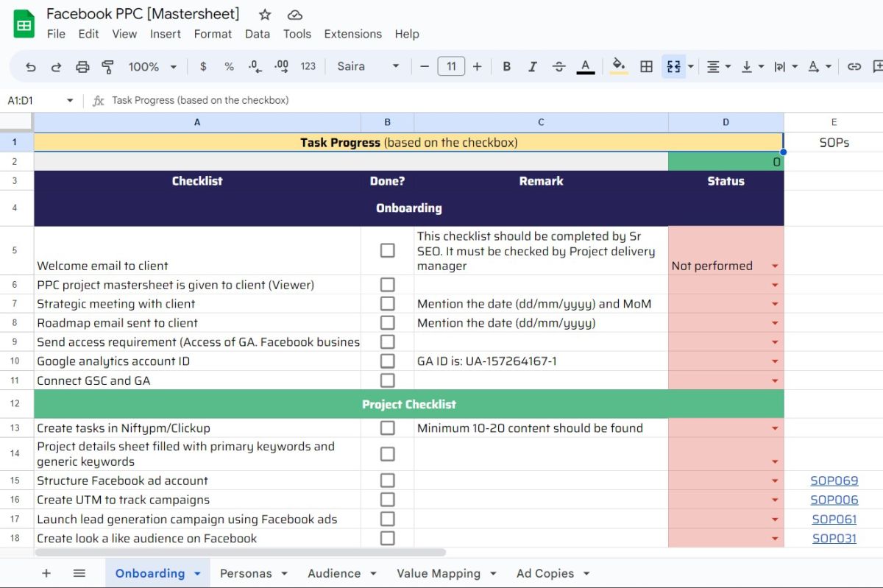This screenshot has height=588, width=883.
Task: Tick the Strategic meeting with client checkbox
Action: coord(387,304)
